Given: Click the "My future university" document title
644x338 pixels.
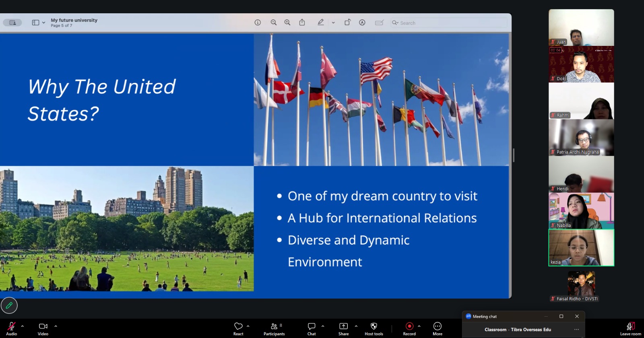Looking at the screenshot, I should click(x=74, y=20).
